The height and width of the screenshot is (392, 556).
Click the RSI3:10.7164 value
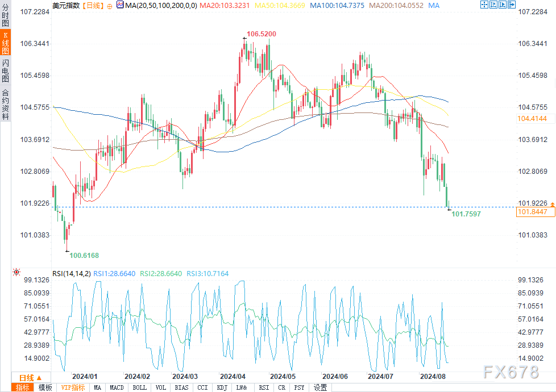click(208, 274)
